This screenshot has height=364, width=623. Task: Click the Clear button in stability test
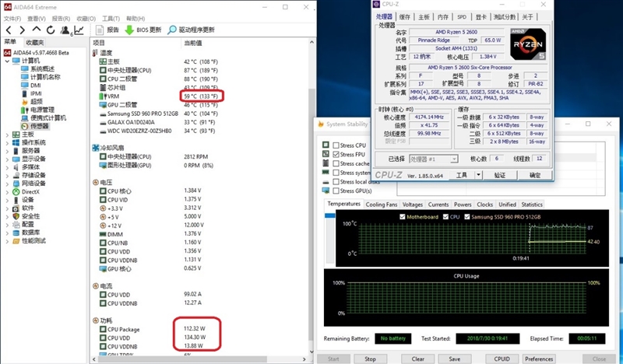(417, 359)
